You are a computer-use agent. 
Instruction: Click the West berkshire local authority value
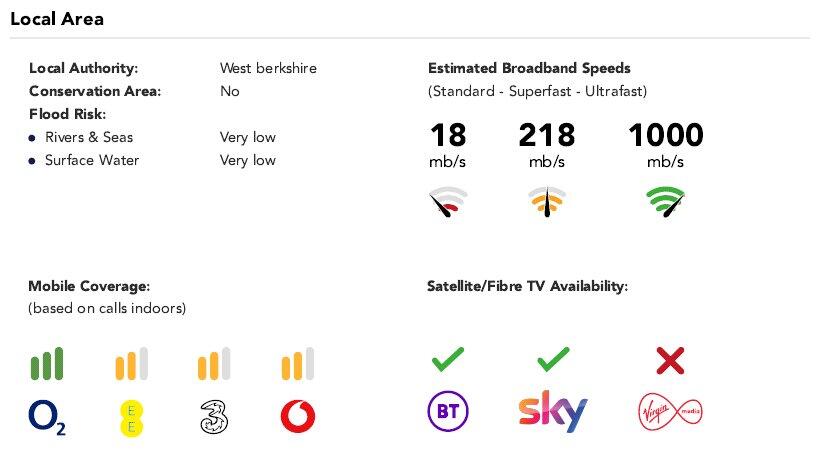[268, 69]
